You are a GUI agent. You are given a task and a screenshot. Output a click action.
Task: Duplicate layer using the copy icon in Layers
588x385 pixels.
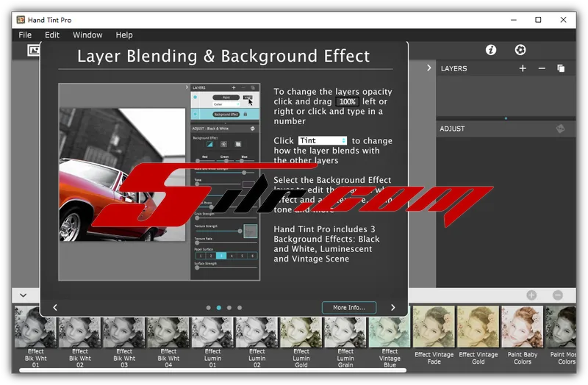(561, 68)
